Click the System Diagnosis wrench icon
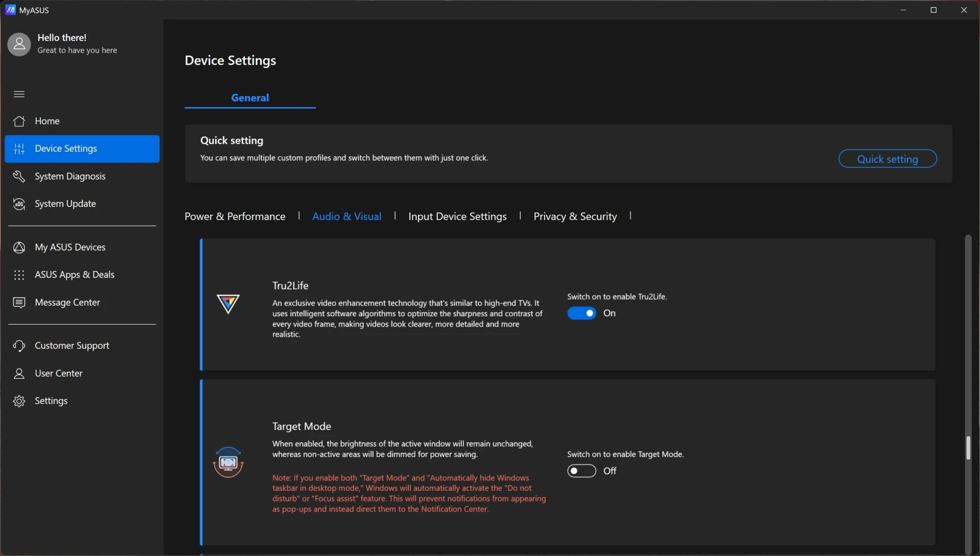 pyautogui.click(x=19, y=176)
